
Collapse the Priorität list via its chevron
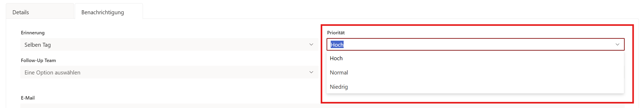(x=617, y=45)
